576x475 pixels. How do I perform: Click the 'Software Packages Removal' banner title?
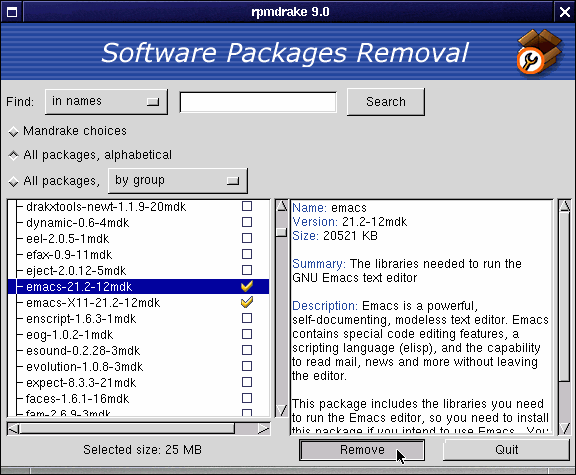[x=285, y=53]
